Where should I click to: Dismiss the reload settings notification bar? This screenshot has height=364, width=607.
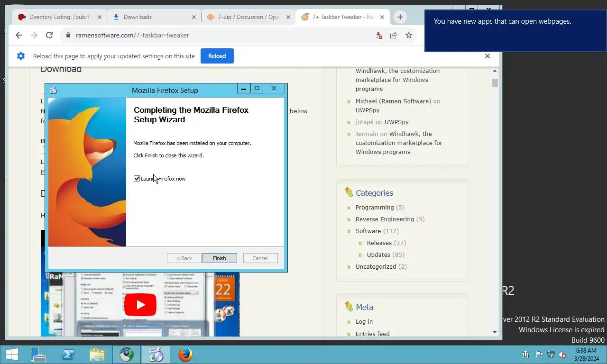[x=487, y=56]
